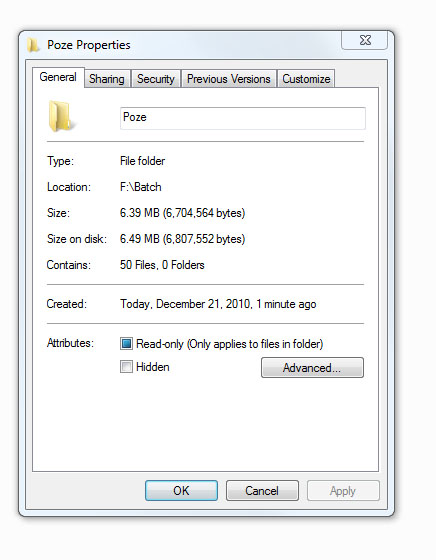Screen dimensions: 436x560
Task: Open the Security tab
Action: (x=156, y=79)
